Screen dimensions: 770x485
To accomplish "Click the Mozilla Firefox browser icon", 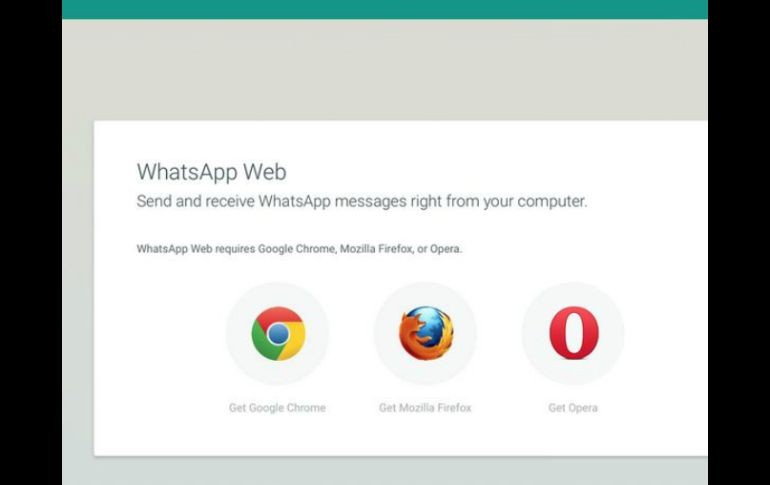I will coord(425,333).
